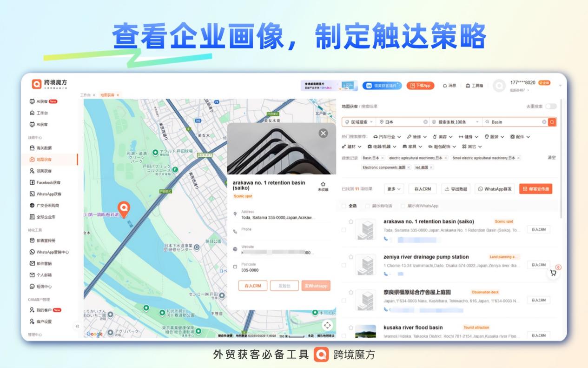Click the shopping cart floating icon
The height and width of the screenshot is (368, 588).
click(553, 273)
